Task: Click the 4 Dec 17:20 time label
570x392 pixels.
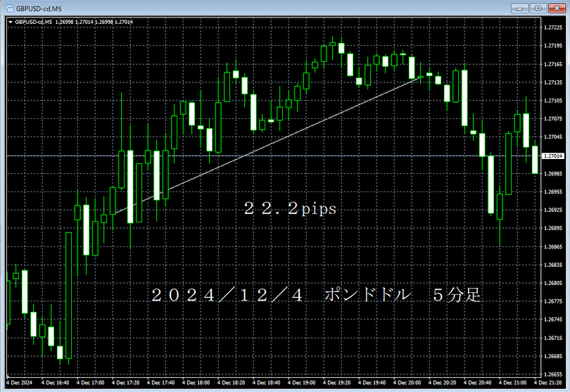Action: 126,383
